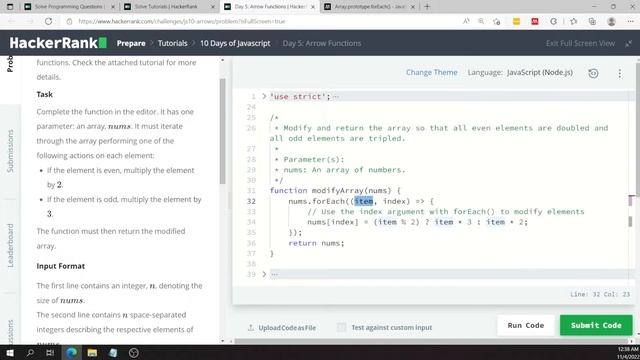Click the site info icon in address bar
Image resolution: width=640 pixels, height=360 pixels.
tap(69, 21)
